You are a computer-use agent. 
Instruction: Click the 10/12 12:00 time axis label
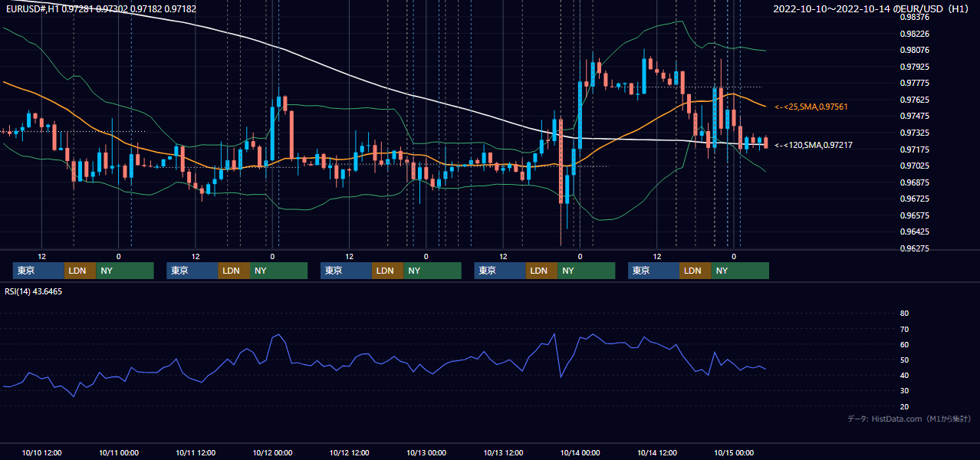[x=350, y=452]
